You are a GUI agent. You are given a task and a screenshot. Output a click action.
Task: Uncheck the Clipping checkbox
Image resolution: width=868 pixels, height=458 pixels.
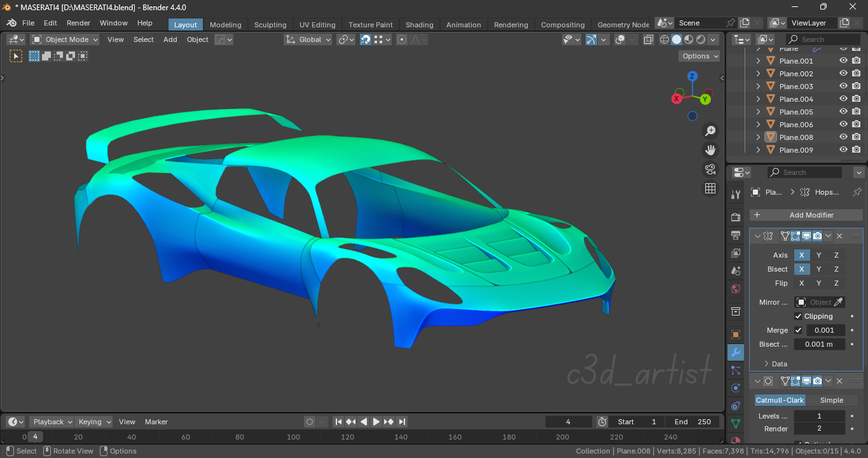pyautogui.click(x=798, y=316)
